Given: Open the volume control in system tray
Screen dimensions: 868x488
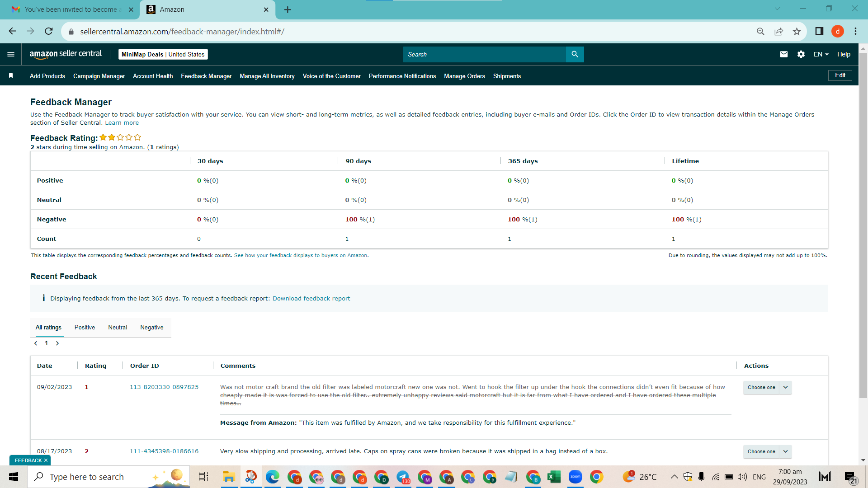Looking at the screenshot, I should (742, 477).
